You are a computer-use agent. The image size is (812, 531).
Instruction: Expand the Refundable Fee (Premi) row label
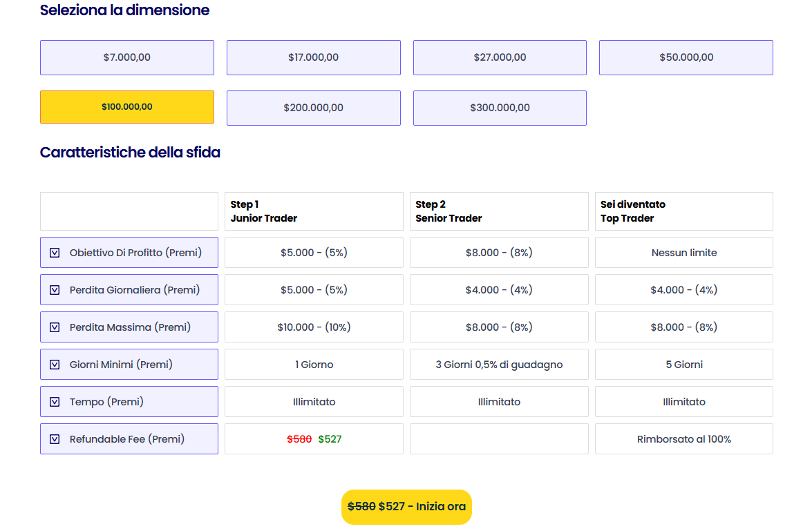pos(127,439)
